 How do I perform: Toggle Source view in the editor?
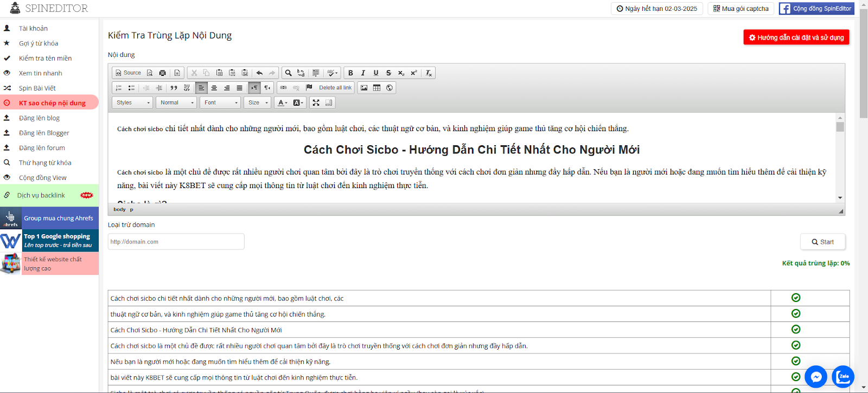click(128, 73)
